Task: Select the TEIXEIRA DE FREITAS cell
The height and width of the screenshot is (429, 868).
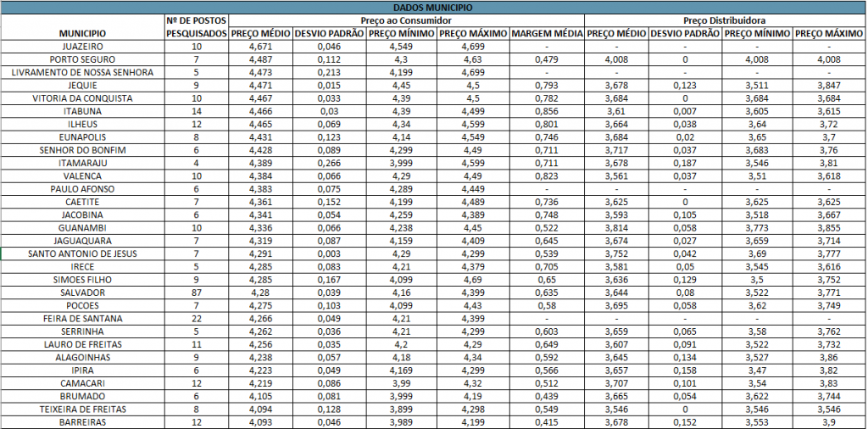Action: pos(82,409)
